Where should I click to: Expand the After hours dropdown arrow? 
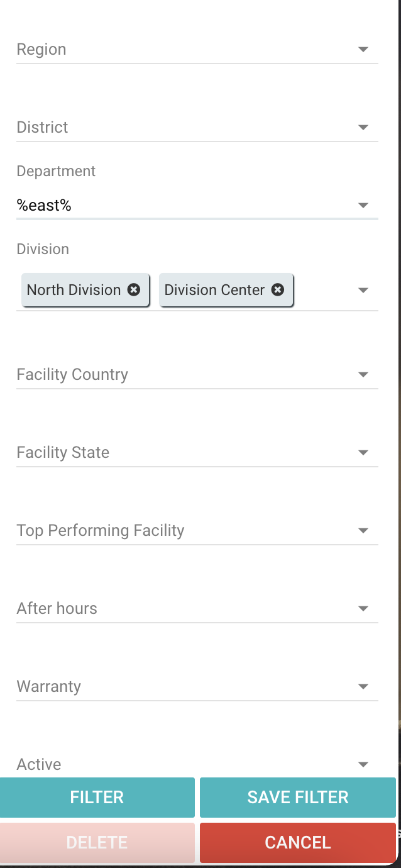pos(363,609)
